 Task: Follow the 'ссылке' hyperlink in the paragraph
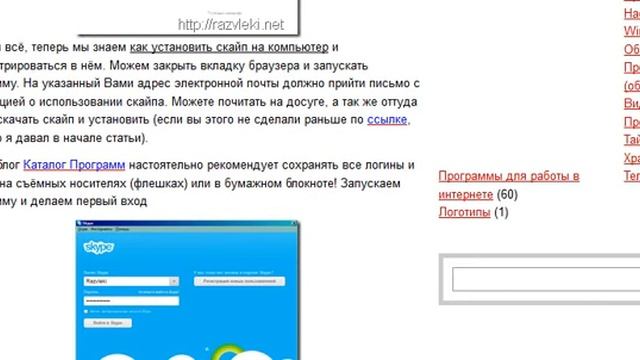click(x=387, y=120)
